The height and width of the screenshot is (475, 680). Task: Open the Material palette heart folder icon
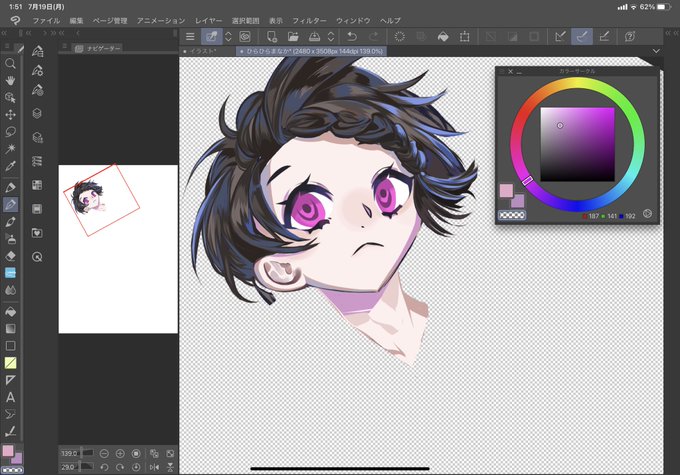click(x=37, y=233)
